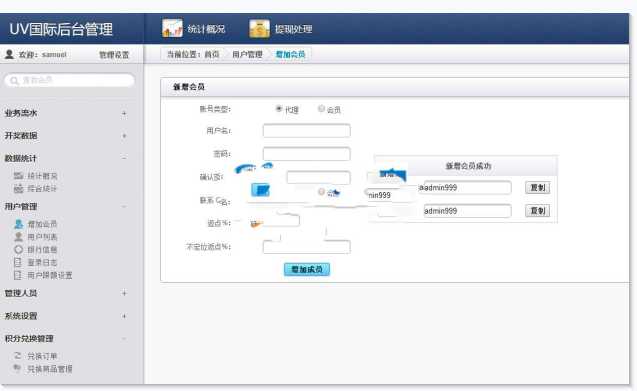
Task: Click 复制 button beside the second admin999 field
Action: click(537, 211)
